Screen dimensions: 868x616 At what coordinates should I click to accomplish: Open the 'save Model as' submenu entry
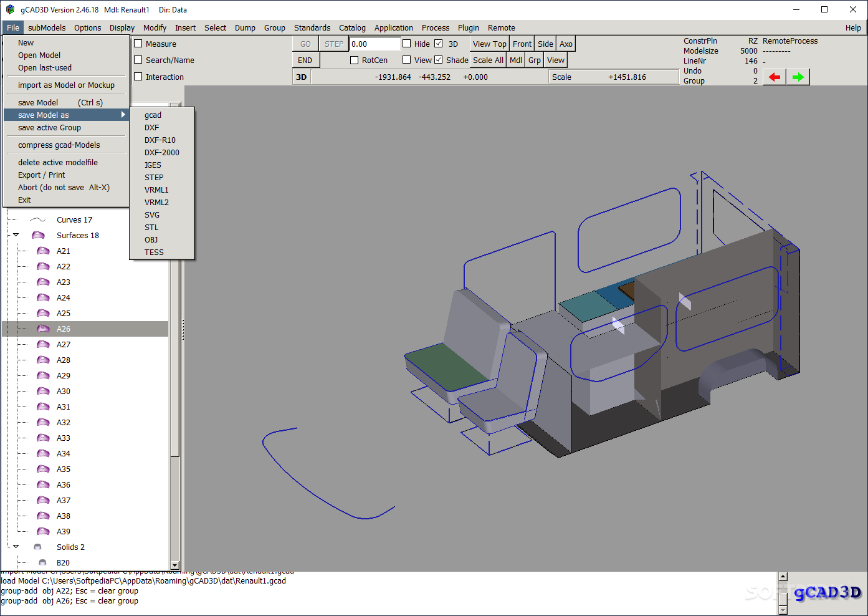click(x=66, y=115)
